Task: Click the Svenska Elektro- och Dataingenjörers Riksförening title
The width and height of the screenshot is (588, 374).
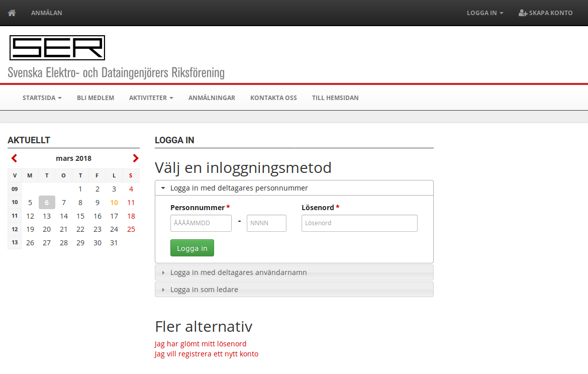Action: pyautogui.click(x=116, y=72)
